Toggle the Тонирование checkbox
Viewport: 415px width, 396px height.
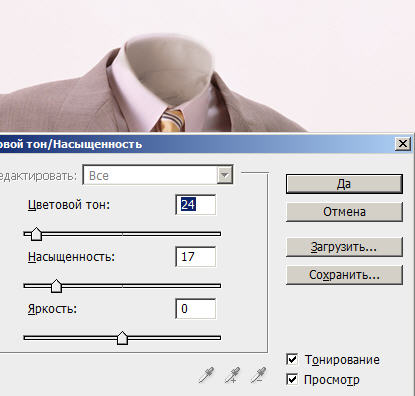click(x=292, y=359)
